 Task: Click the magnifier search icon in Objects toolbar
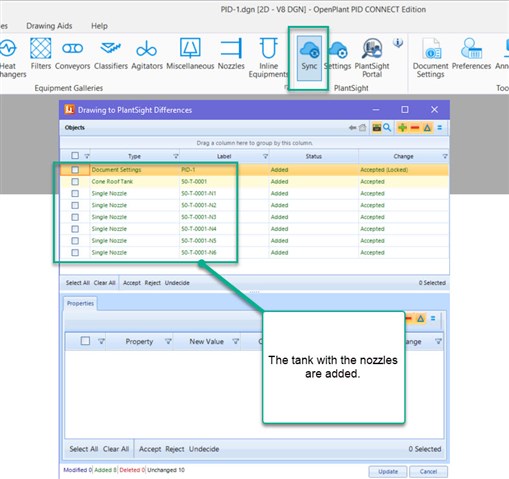click(387, 128)
